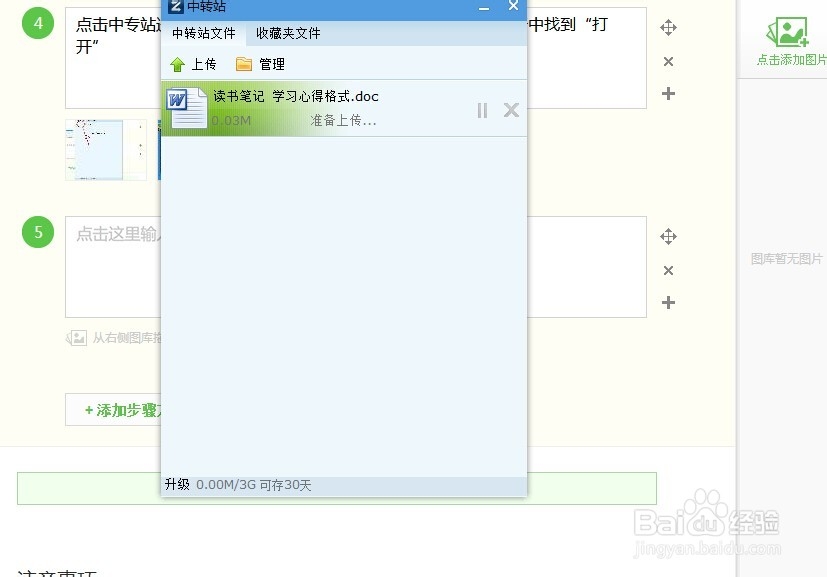Click move handle icon for step 5
Screen dimensions: 827x577
[668, 236]
